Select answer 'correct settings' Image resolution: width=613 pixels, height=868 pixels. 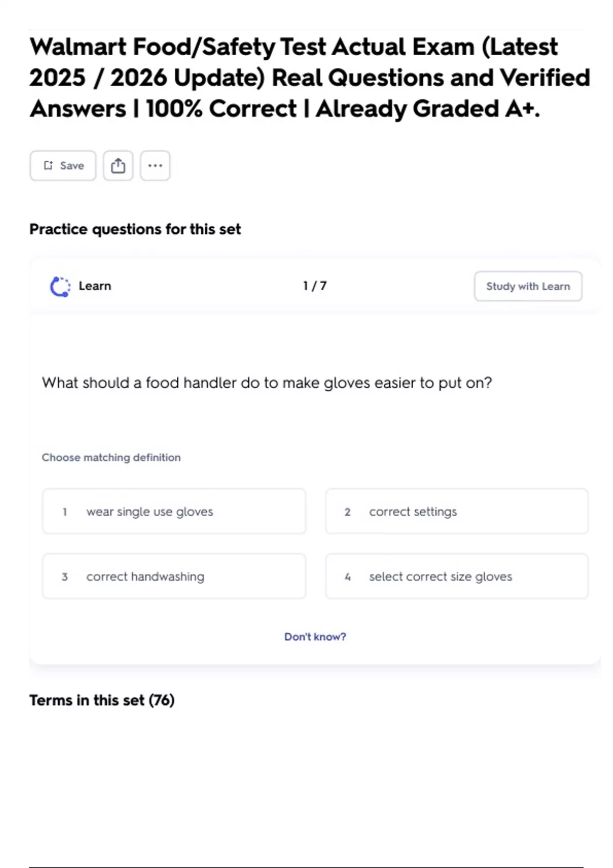pyautogui.click(x=457, y=512)
